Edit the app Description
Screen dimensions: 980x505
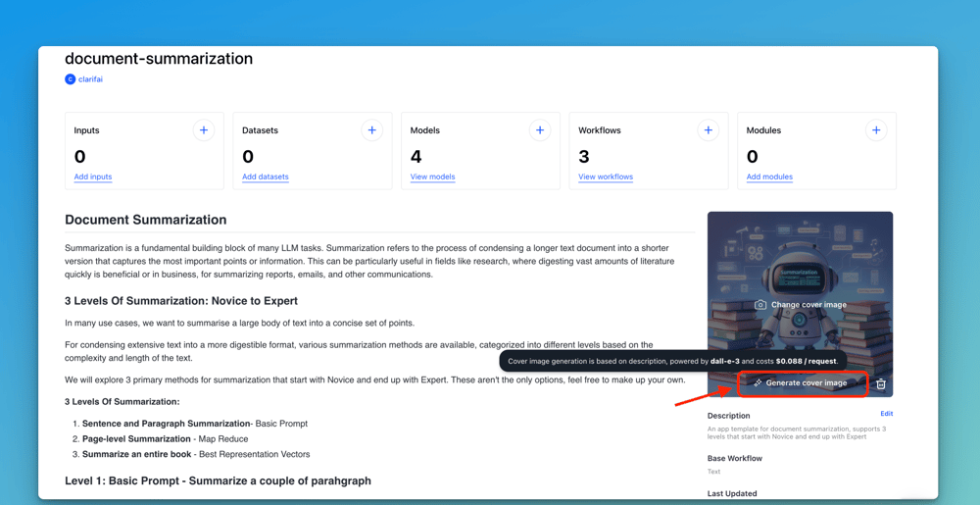[x=886, y=414]
